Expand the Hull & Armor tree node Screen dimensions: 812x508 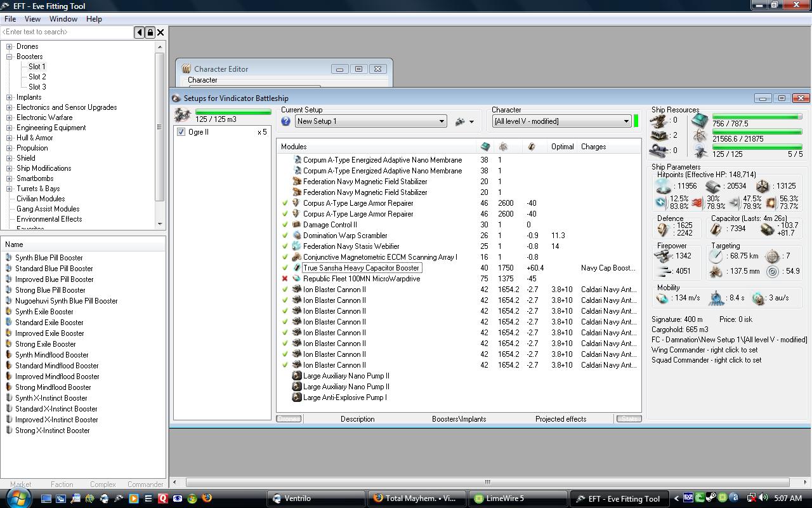[10, 138]
